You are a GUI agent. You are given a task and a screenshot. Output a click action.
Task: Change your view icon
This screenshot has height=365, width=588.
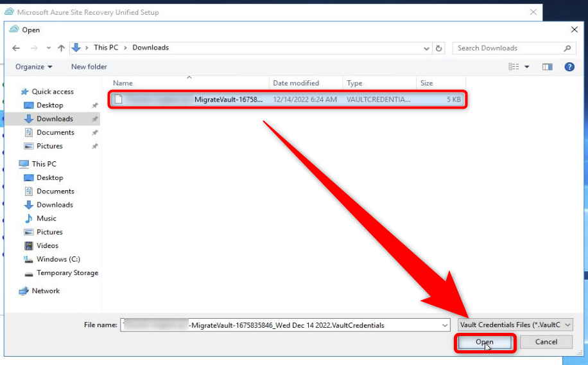(x=514, y=67)
